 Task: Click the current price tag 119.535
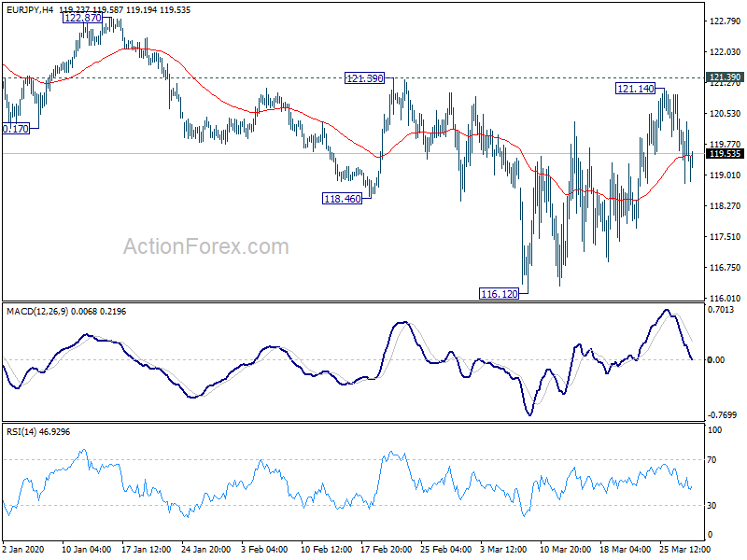[725, 153]
